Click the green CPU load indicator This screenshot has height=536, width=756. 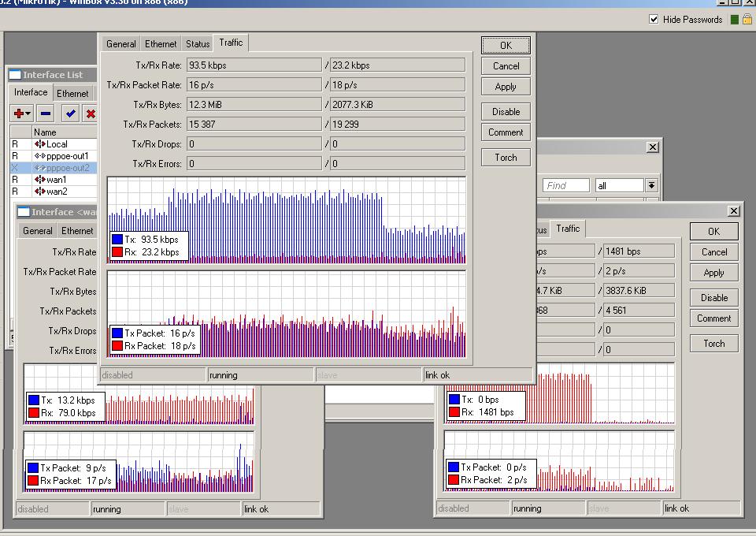click(735, 20)
